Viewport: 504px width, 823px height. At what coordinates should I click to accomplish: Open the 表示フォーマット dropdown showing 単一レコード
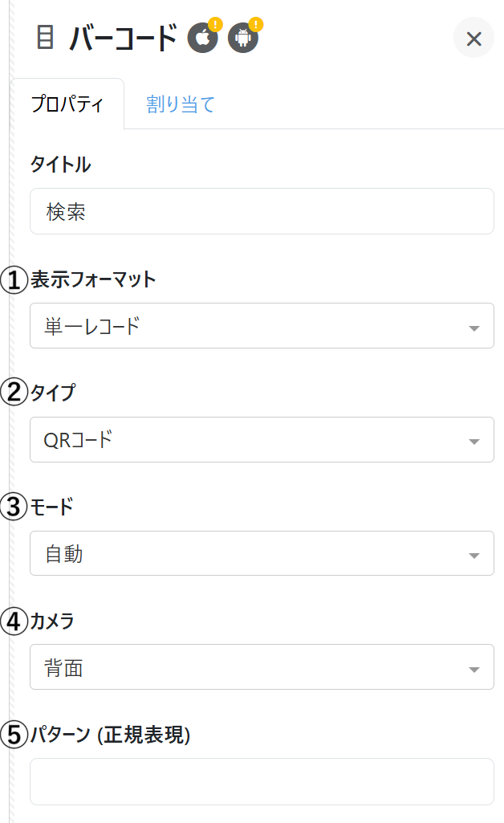(x=262, y=326)
